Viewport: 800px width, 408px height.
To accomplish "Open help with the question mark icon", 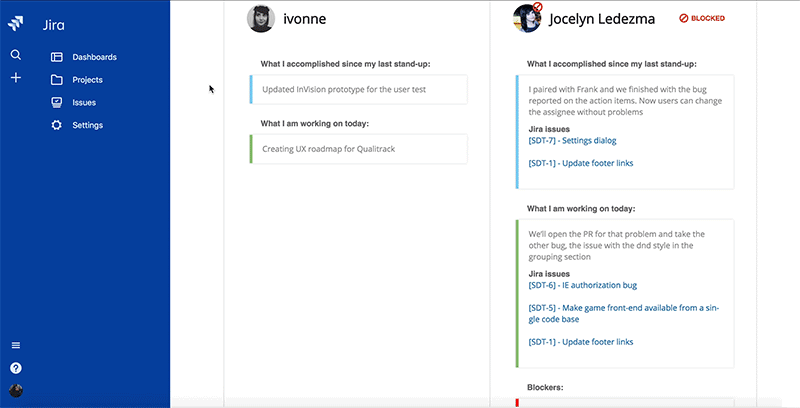I will point(16,368).
